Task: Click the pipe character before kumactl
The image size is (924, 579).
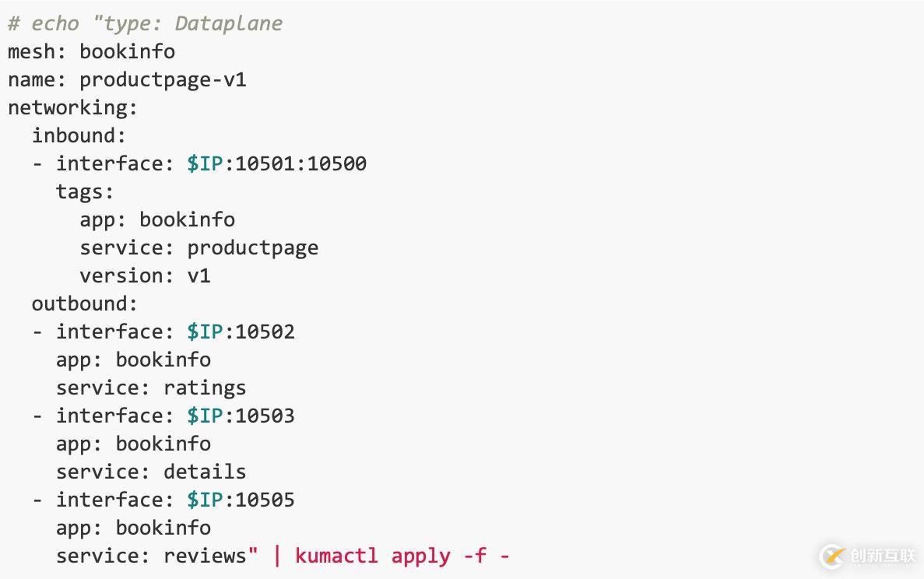Action: point(276,556)
